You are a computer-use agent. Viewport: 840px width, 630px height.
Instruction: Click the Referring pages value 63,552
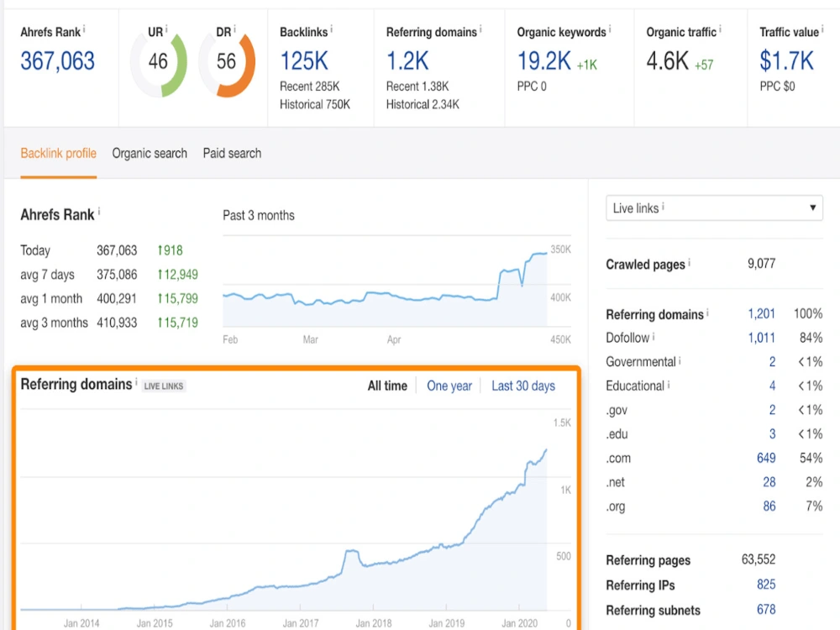[758, 559]
